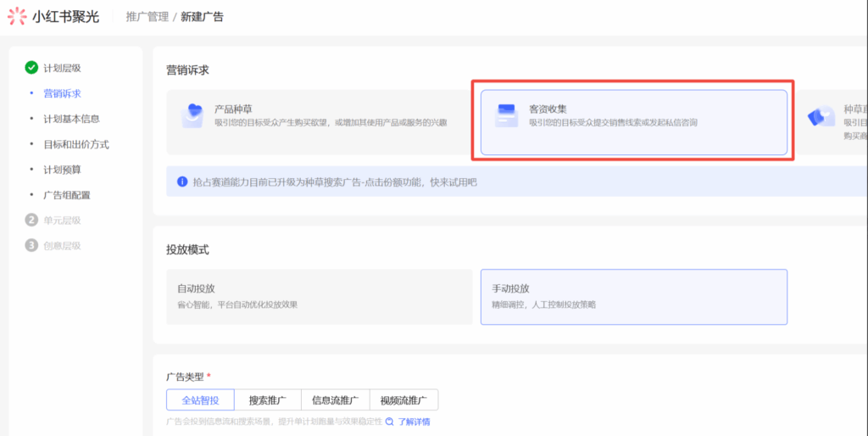Select the 视频流推广 ad type
The width and height of the screenshot is (868, 436).
[x=403, y=400]
